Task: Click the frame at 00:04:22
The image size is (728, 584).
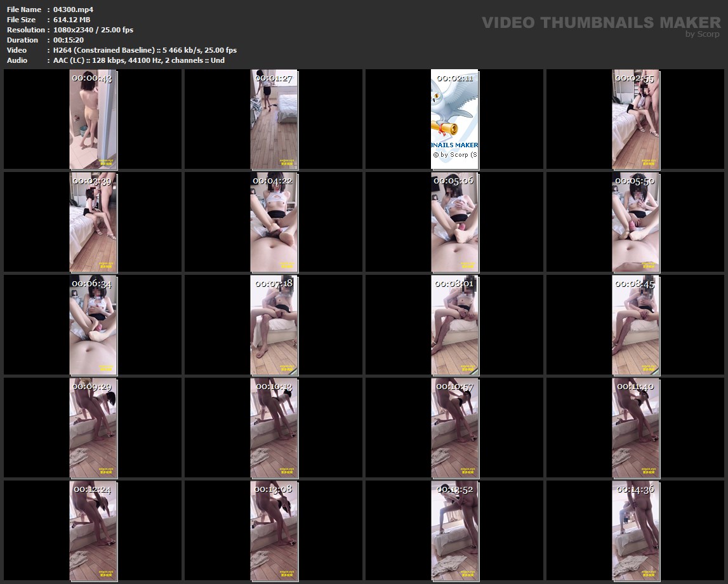Action: (274, 222)
